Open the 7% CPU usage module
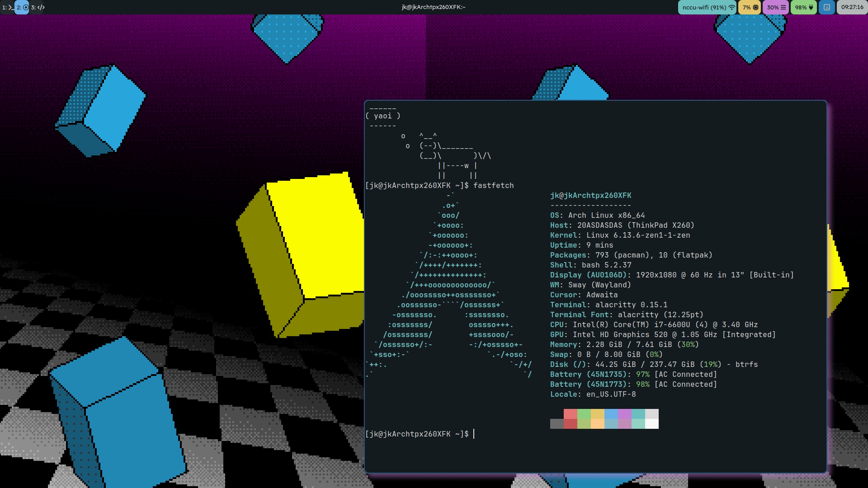Viewport: 868px width, 488px height. [x=750, y=7]
